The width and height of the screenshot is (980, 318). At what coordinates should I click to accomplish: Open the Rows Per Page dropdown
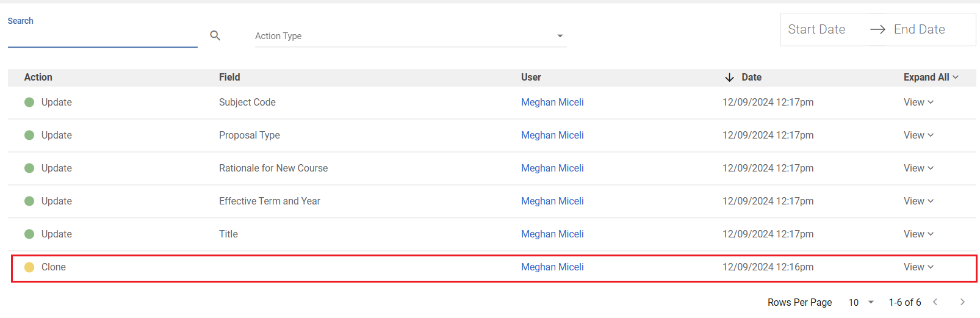click(861, 303)
